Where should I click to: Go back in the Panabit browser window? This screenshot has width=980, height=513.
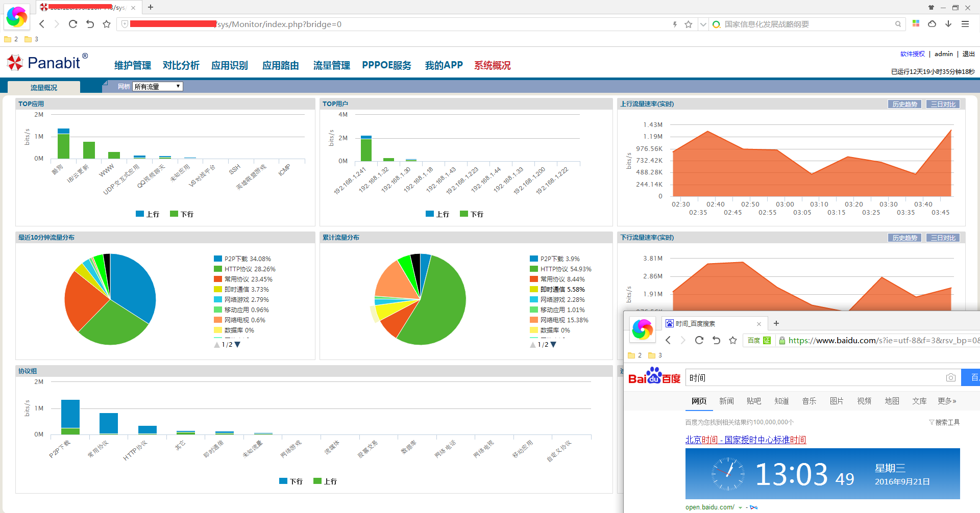coord(42,24)
